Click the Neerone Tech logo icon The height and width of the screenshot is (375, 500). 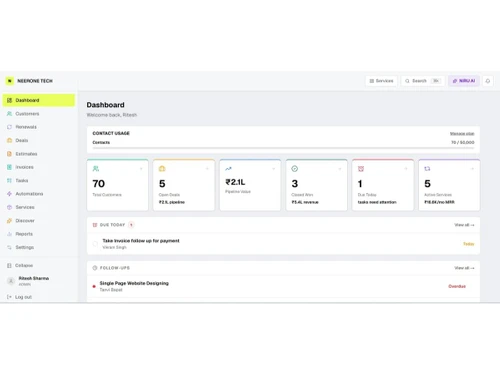click(x=10, y=81)
